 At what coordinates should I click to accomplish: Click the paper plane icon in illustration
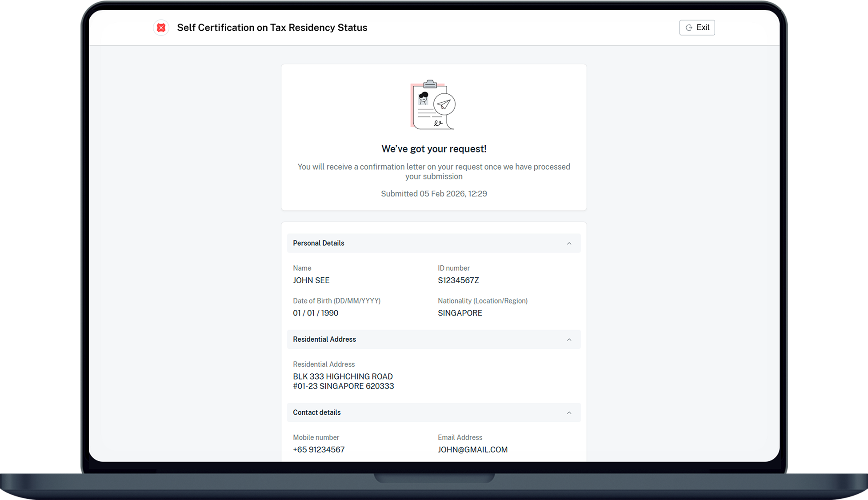point(444,104)
